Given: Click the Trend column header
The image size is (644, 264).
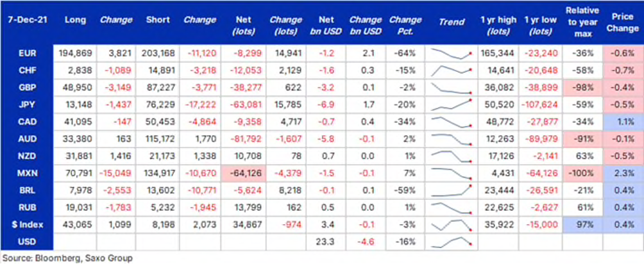Looking at the screenshot, I should click(452, 21).
